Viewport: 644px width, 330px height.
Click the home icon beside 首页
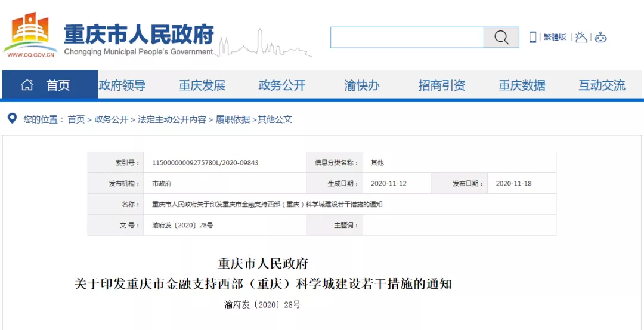pos(27,85)
